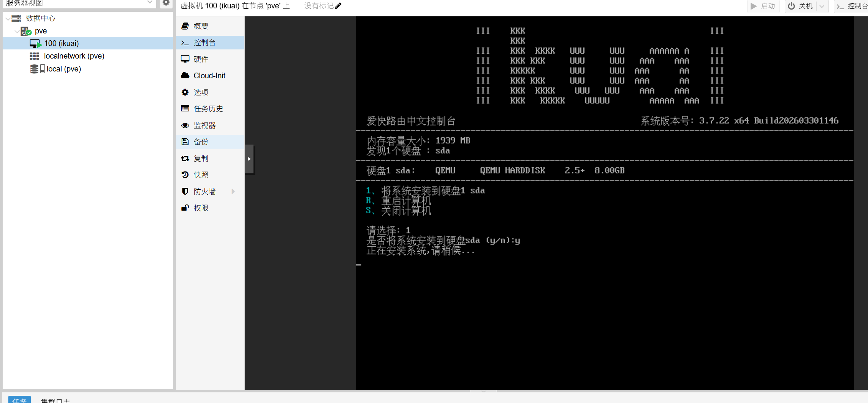
Task: Open the 监视器 monitor panel
Action: (204, 125)
